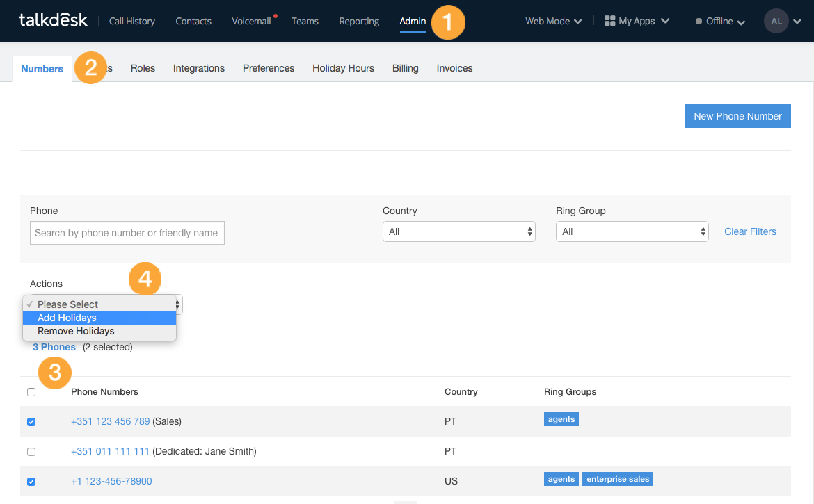The image size is (814, 504).
Task: Click the 3 Phones link
Action: [x=54, y=348]
